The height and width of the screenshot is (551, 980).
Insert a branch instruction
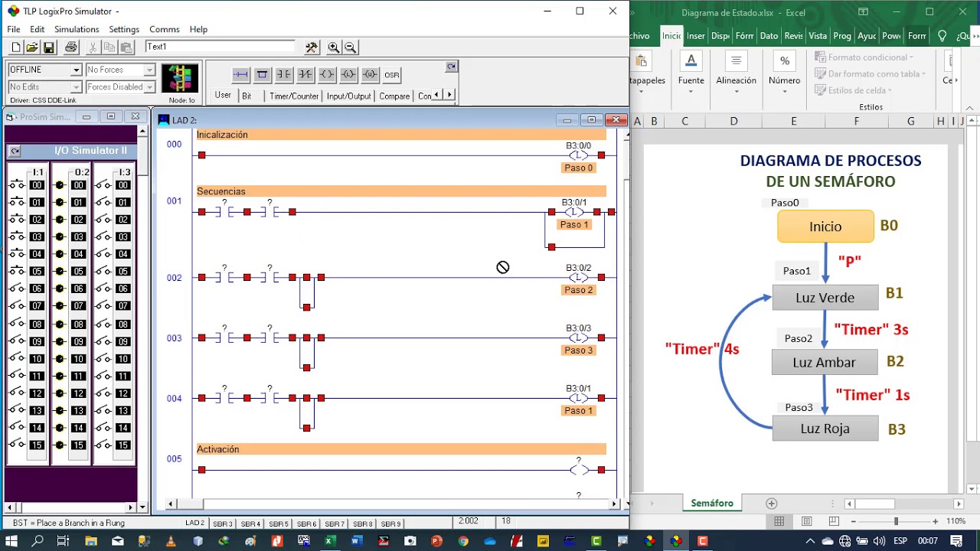pos(262,74)
